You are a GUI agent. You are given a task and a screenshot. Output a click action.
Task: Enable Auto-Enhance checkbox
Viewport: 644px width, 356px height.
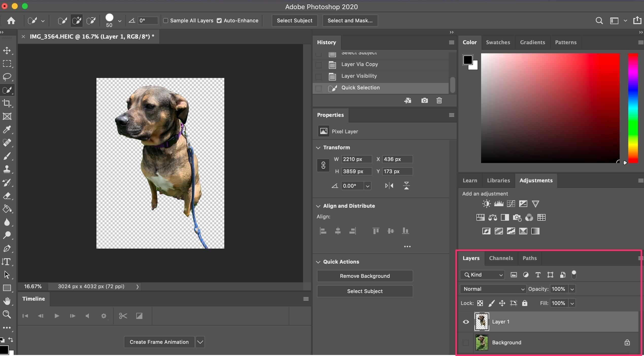tap(219, 20)
